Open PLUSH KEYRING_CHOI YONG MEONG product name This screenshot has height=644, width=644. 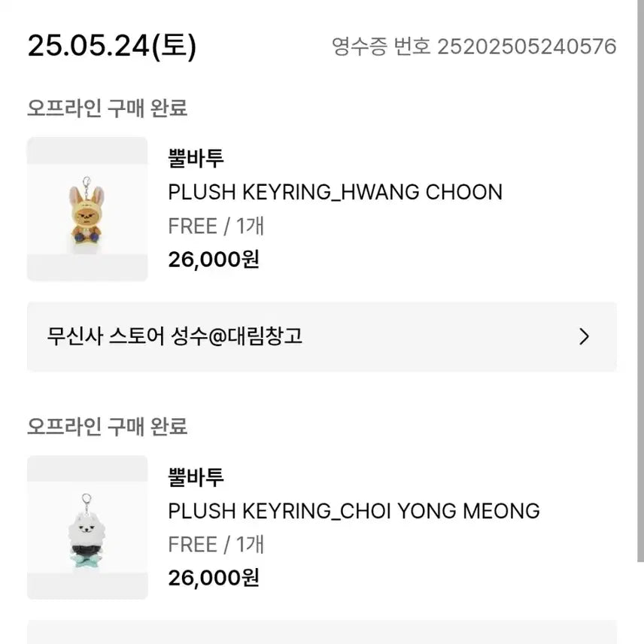click(x=354, y=511)
